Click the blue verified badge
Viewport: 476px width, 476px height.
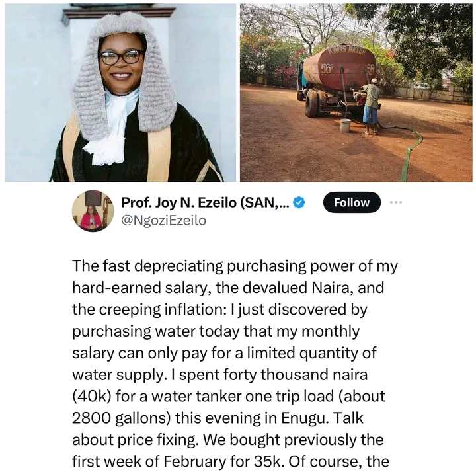[299, 203]
